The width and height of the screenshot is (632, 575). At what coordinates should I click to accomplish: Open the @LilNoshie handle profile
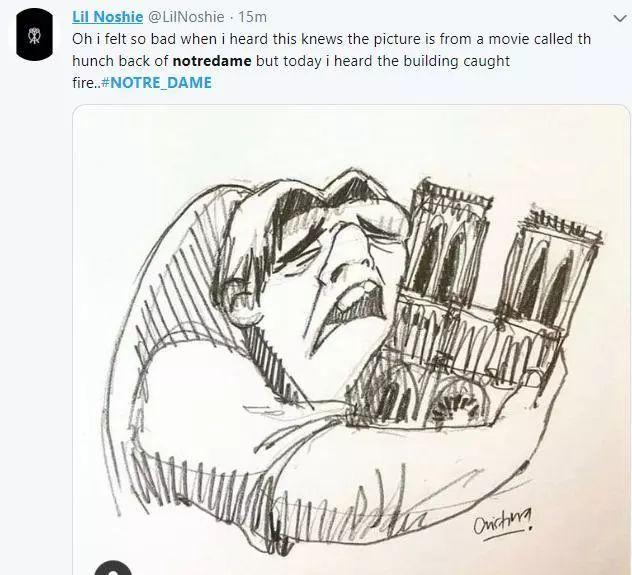[186, 17]
